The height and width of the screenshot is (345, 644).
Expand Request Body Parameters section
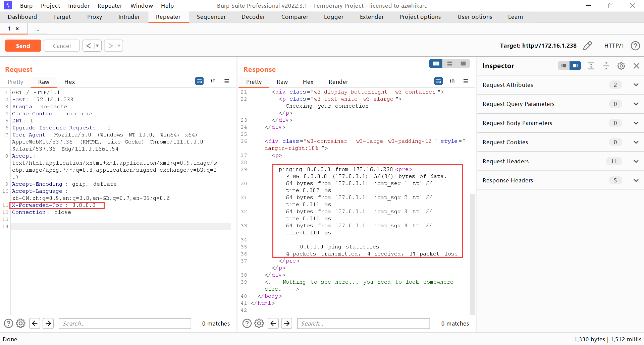pos(636,123)
